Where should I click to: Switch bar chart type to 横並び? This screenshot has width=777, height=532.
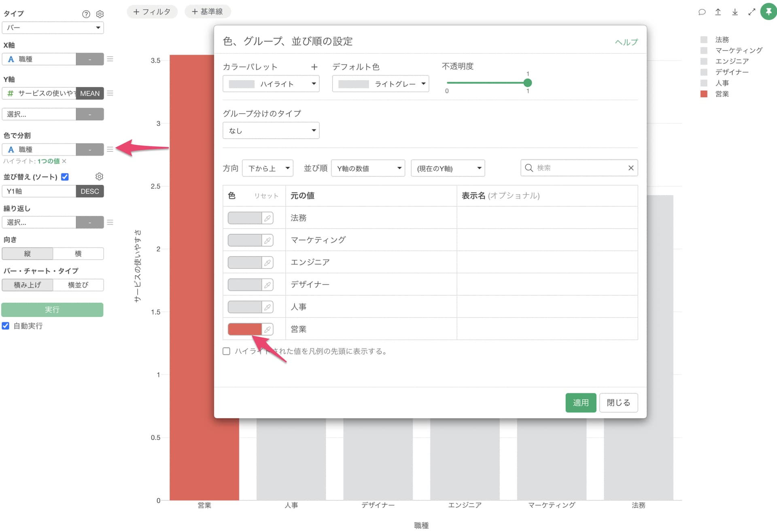click(x=78, y=285)
